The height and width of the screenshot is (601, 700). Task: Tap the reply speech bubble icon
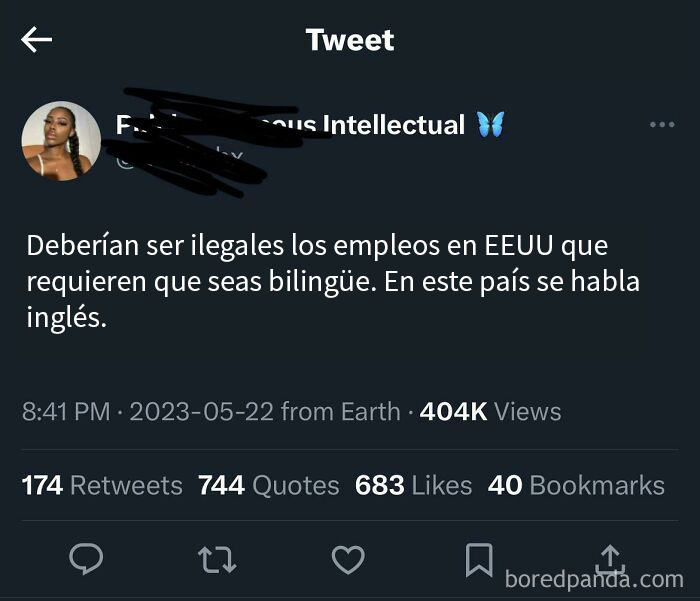coord(86,559)
